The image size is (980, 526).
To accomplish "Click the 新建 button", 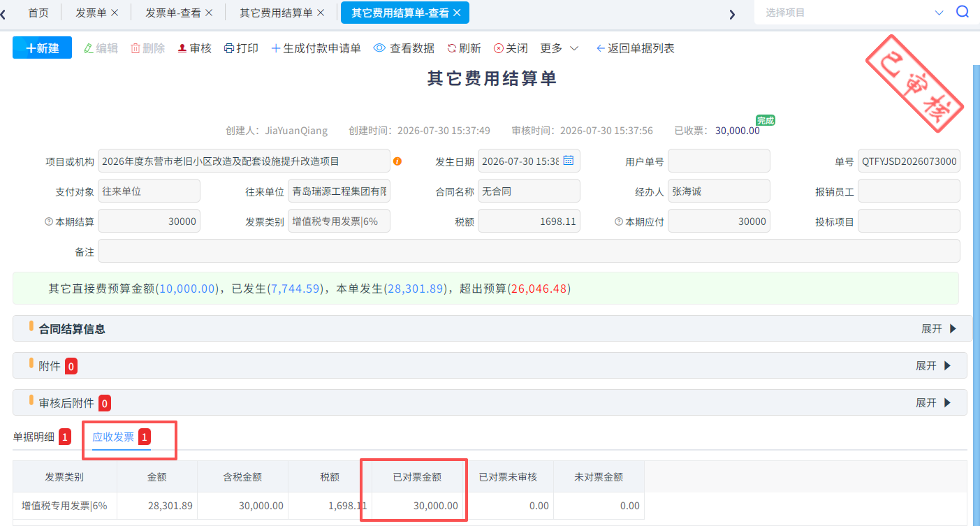I will coord(42,48).
